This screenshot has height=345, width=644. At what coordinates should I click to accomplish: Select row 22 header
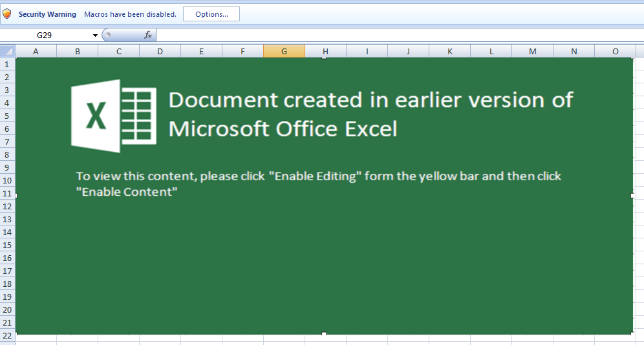click(x=7, y=335)
